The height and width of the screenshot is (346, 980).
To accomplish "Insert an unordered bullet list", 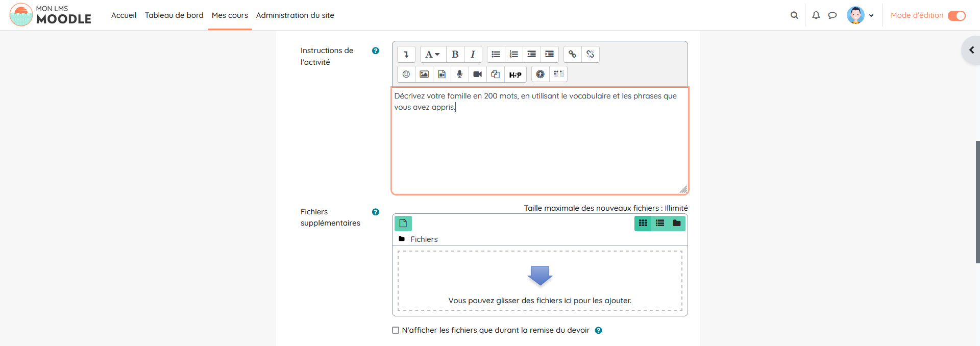I will (496, 54).
